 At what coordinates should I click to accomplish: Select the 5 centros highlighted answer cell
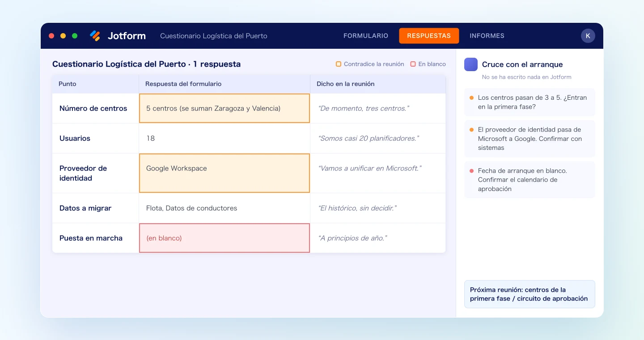click(225, 108)
